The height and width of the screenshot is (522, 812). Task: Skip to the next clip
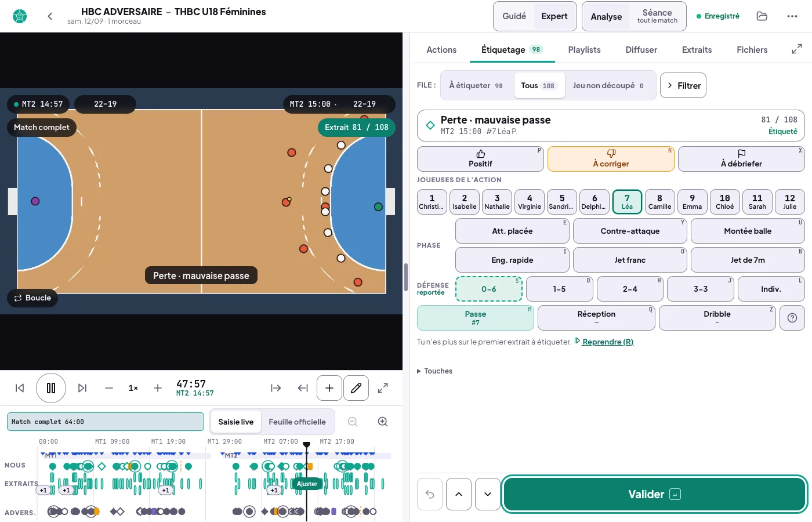pos(82,388)
